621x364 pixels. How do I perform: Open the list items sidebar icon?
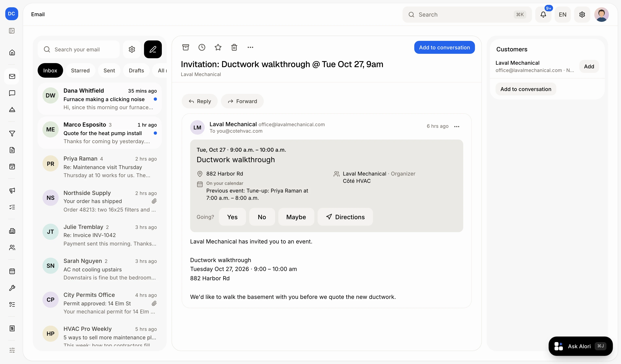[x=12, y=304]
